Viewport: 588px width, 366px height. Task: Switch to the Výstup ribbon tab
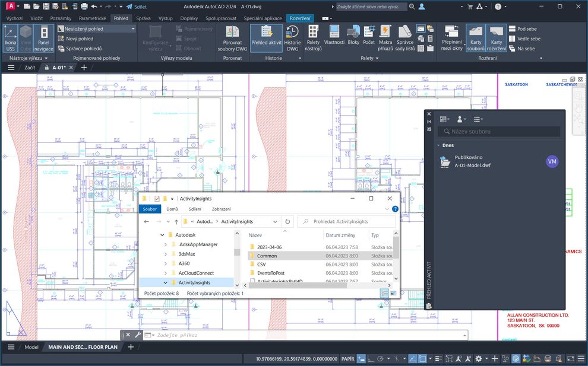[x=165, y=18]
